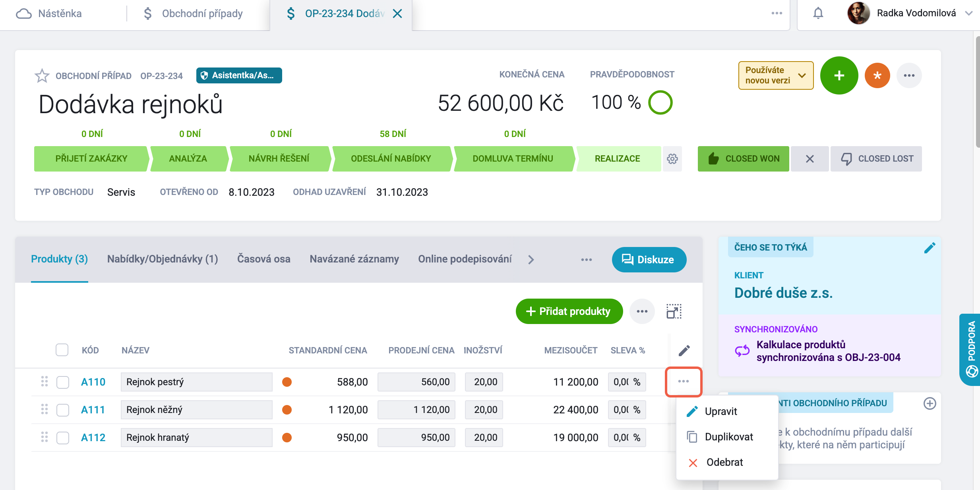Image resolution: width=980 pixels, height=490 pixels.
Task: Add participant with circled plus icon
Action: 930,403
